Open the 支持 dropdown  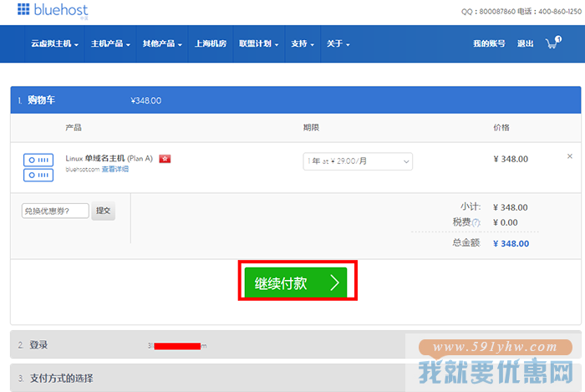[x=303, y=43]
